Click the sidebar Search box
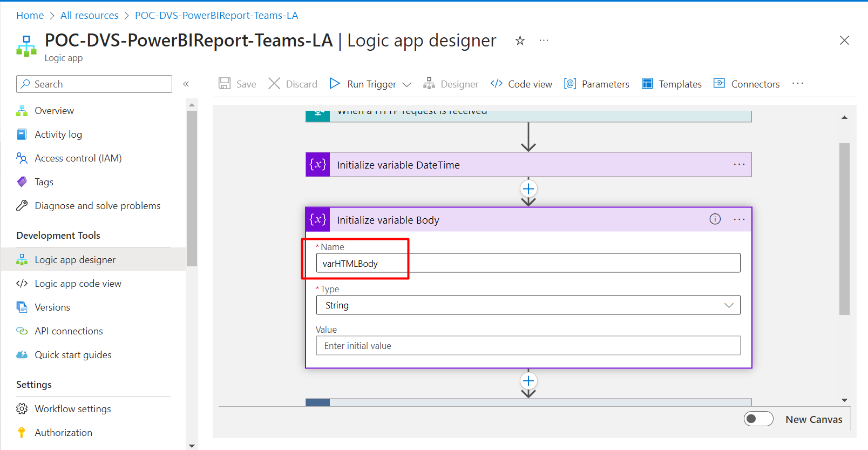Viewport: 868px width, 450px height. (x=94, y=84)
